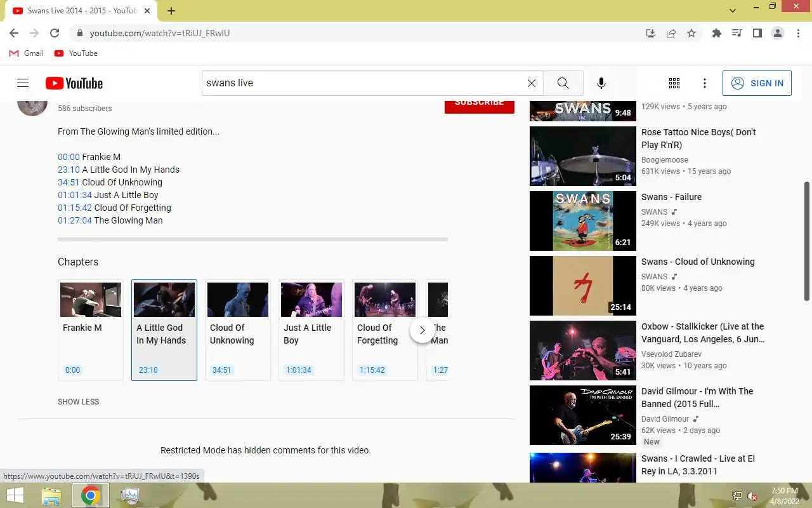Open the Chrome extensions puzzle icon
The height and width of the screenshot is (508, 812).
click(717, 33)
